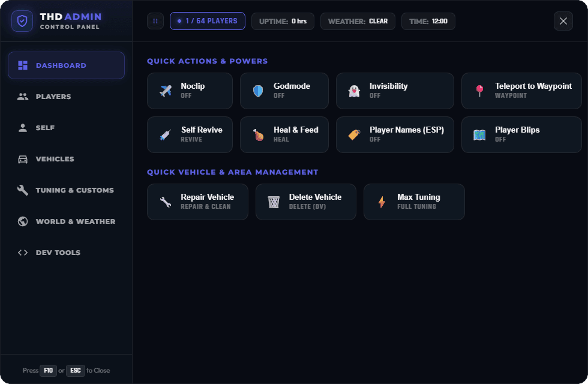Click the Max Tuning lightning bolt icon
The height and width of the screenshot is (384, 588).
(382, 202)
